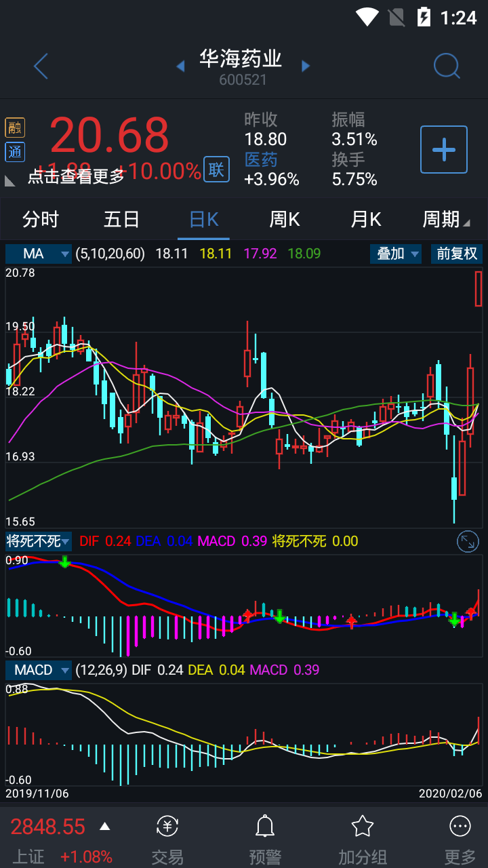Open the MACD indicator dropdown
488x868 pixels.
click(x=39, y=670)
